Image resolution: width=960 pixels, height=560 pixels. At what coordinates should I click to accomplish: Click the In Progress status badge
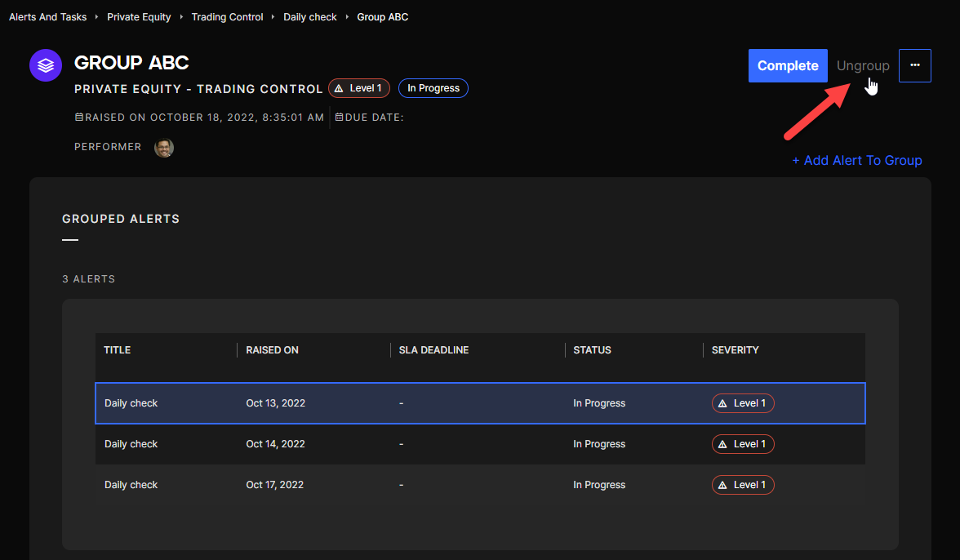[x=433, y=88]
